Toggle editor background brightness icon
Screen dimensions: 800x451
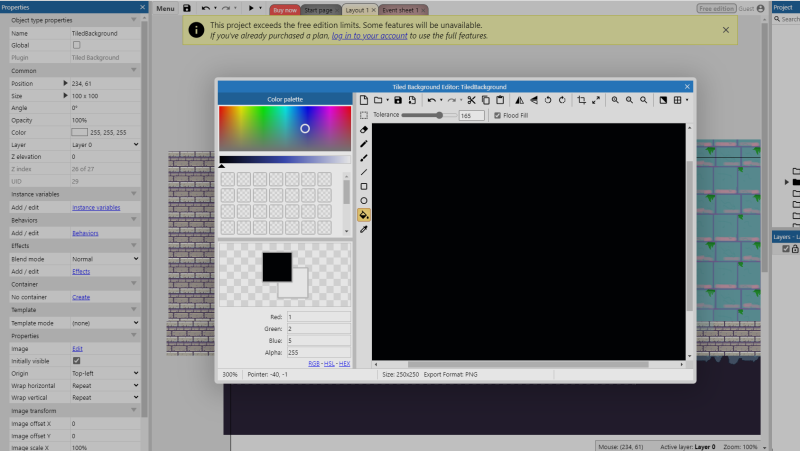tap(663, 100)
